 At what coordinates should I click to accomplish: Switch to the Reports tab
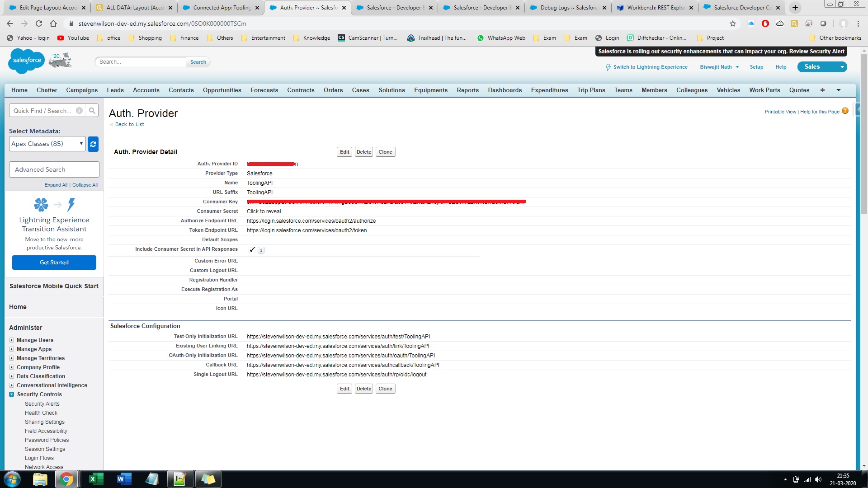(467, 90)
